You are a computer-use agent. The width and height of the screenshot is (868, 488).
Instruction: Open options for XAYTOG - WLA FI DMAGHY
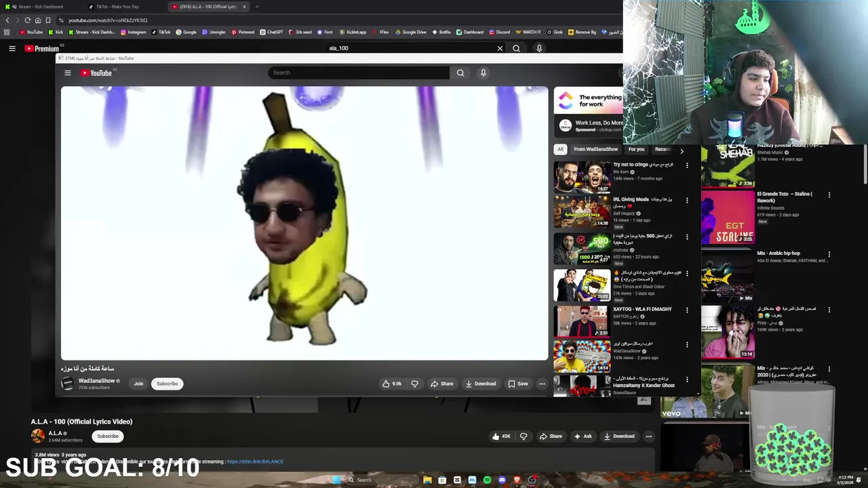[687, 310]
